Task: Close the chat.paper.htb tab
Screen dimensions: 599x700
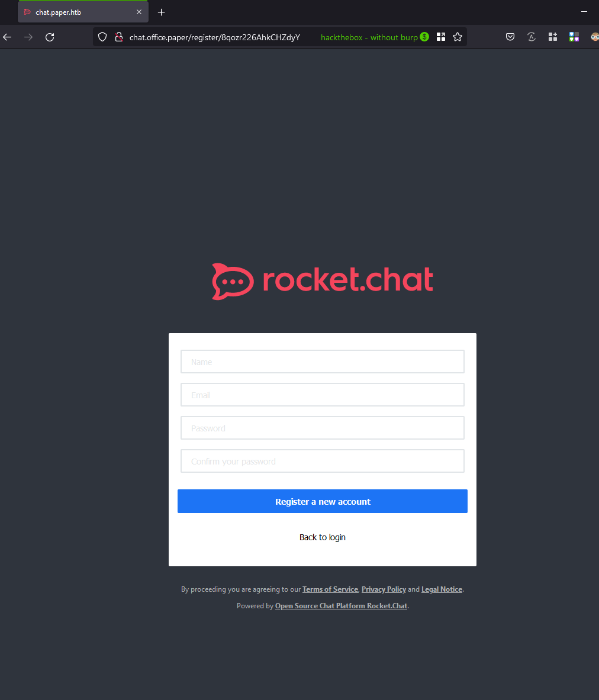Action: [x=139, y=12]
